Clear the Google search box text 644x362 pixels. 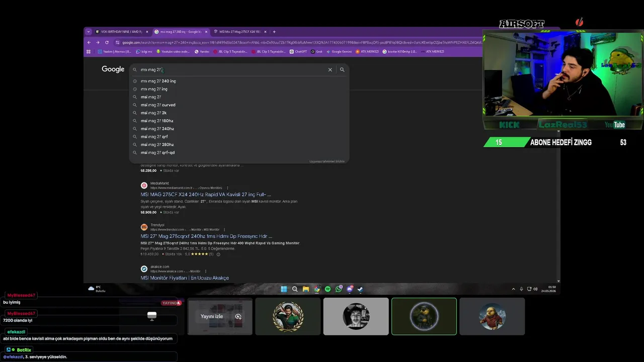(330, 70)
